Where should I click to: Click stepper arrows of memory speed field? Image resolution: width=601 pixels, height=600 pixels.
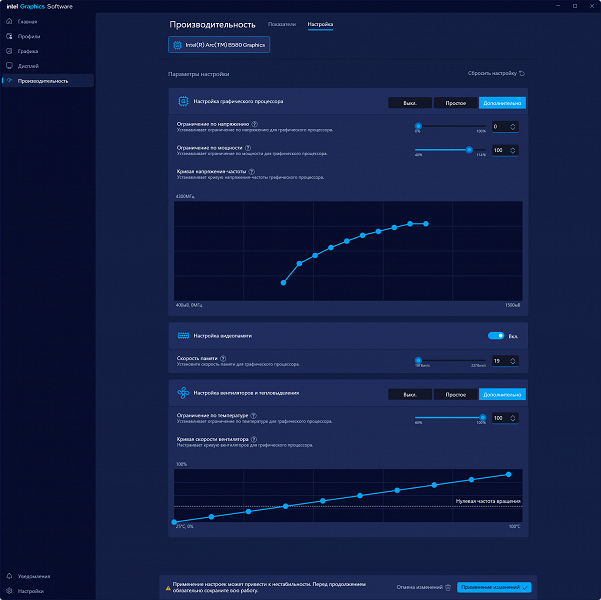pyautogui.click(x=512, y=361)
